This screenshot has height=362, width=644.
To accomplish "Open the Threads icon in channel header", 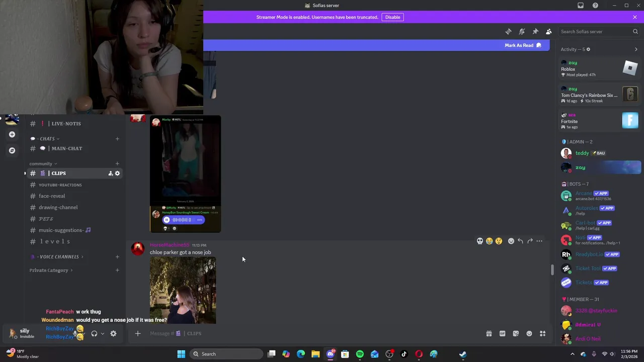I will pyautogui.click(x=508, y=32).
